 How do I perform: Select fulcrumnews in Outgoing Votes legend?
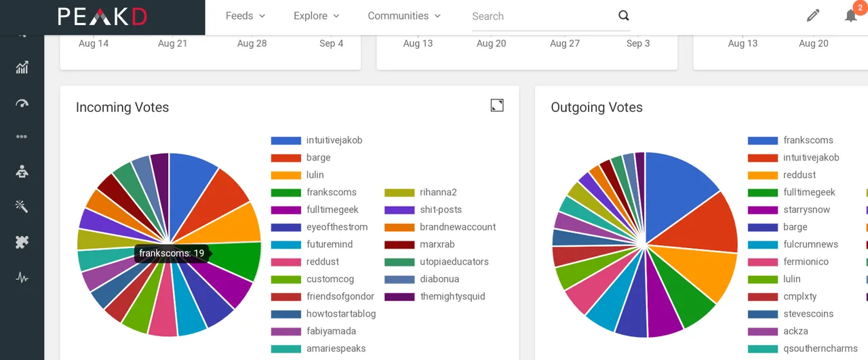[x=810, y=245]
